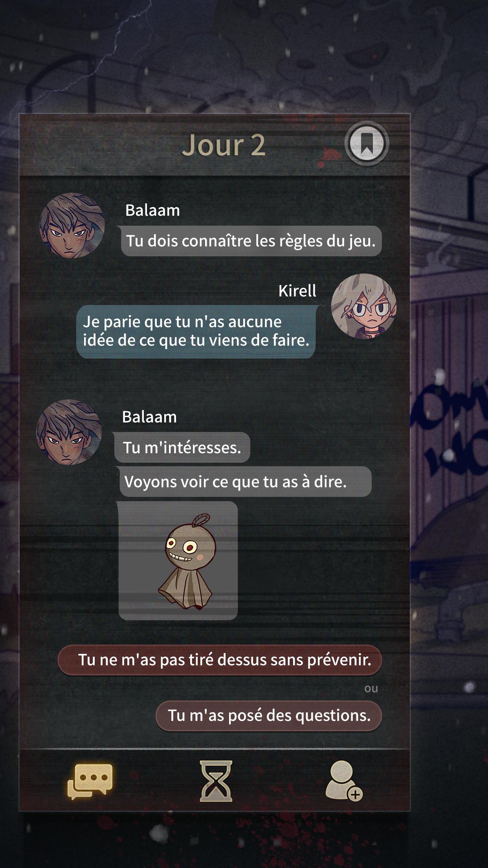The image size is (488, 868).
Task: Tap Kirell's avatar with glasses
Action: click(363, 306)
